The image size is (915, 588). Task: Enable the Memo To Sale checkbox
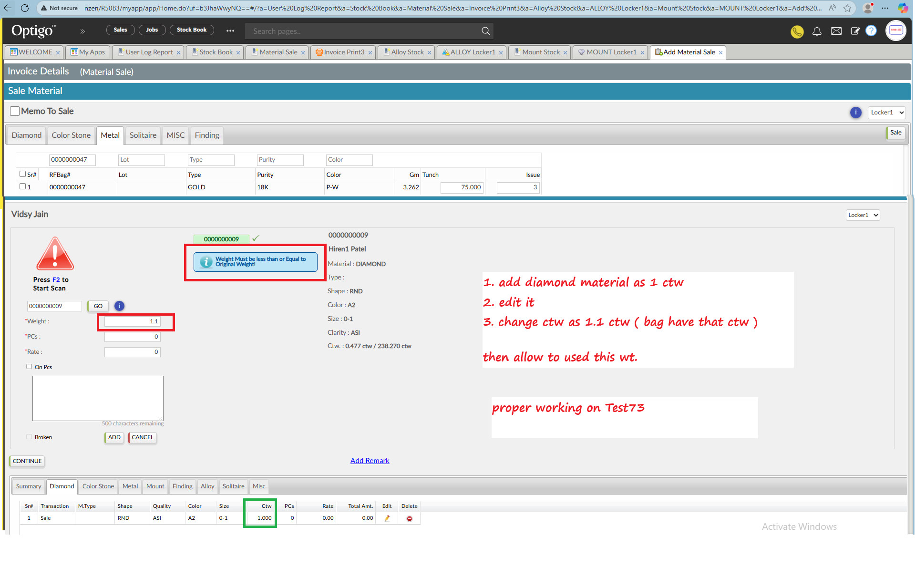[15, 111]
